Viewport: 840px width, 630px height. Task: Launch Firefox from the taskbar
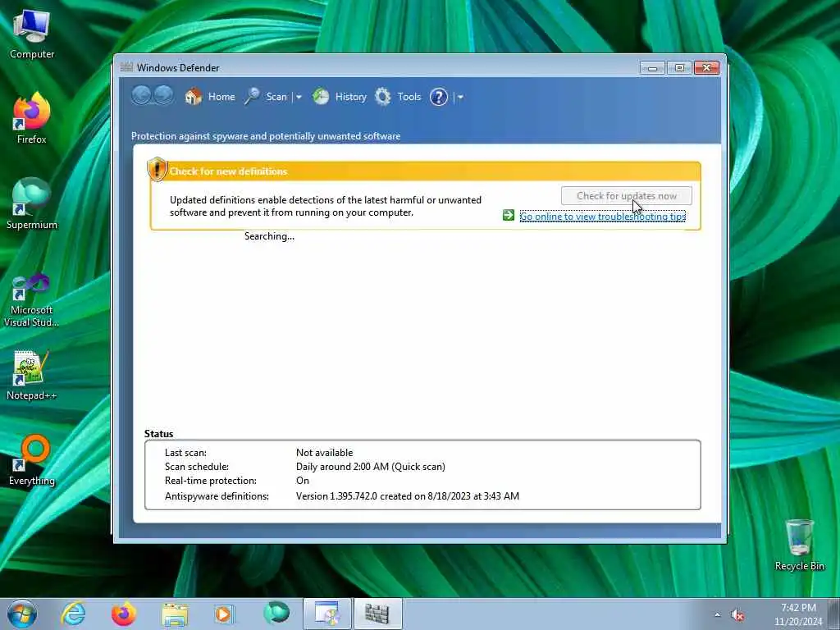point(123,614)
